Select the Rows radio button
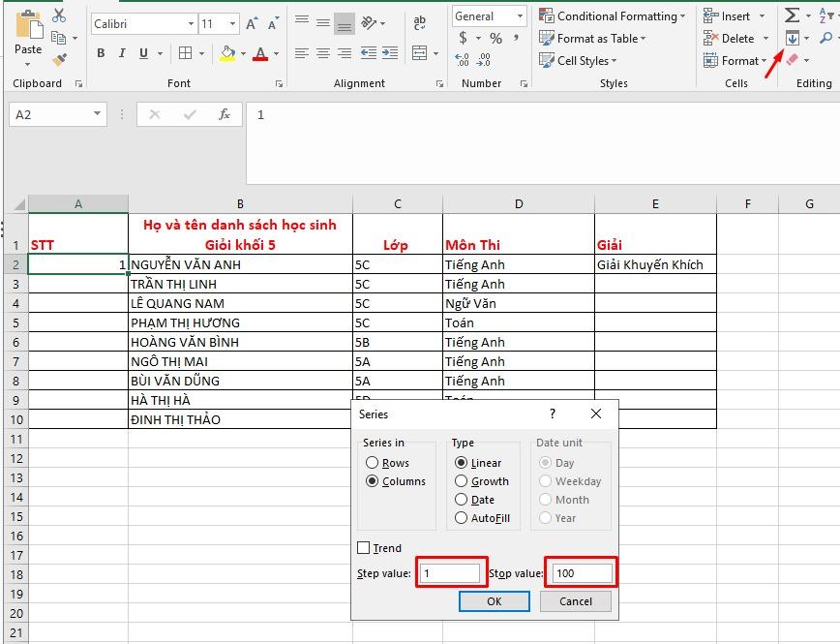The image size is (840, 644). 372,463
